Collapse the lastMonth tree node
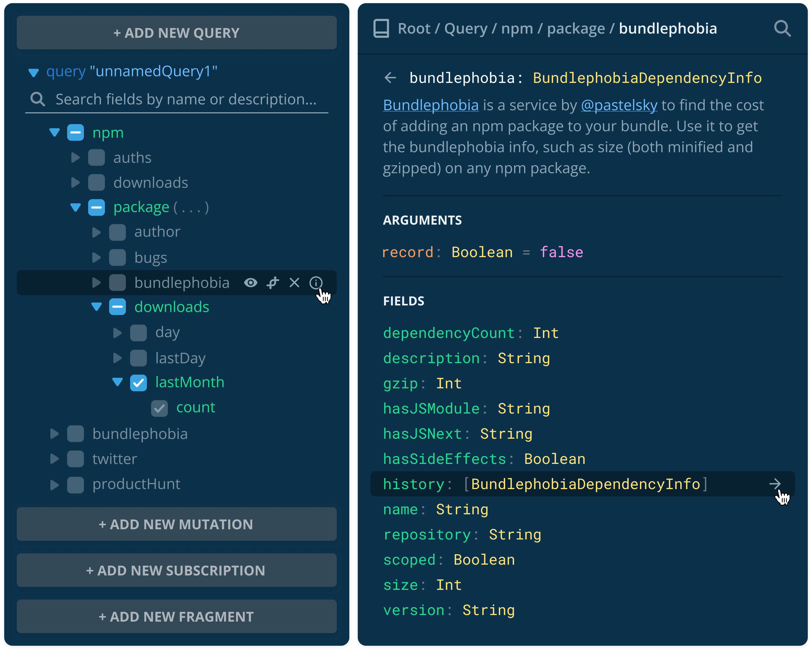The image size is (812, 651). click(x=118, y=382)
